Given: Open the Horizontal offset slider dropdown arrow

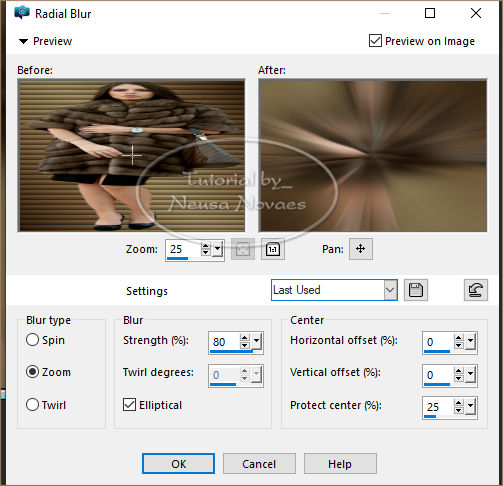Looking at the screenshot, I should 471,341.
